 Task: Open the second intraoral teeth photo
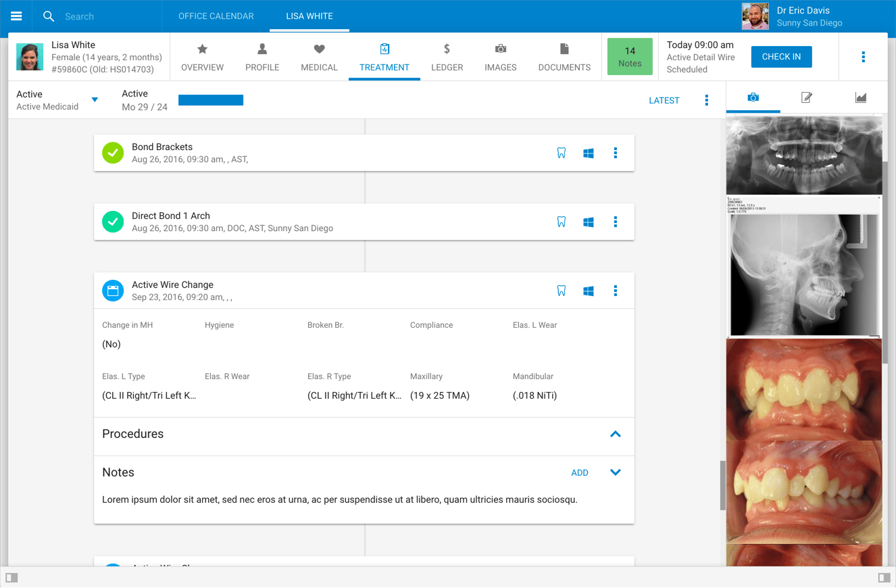point(804,492)
